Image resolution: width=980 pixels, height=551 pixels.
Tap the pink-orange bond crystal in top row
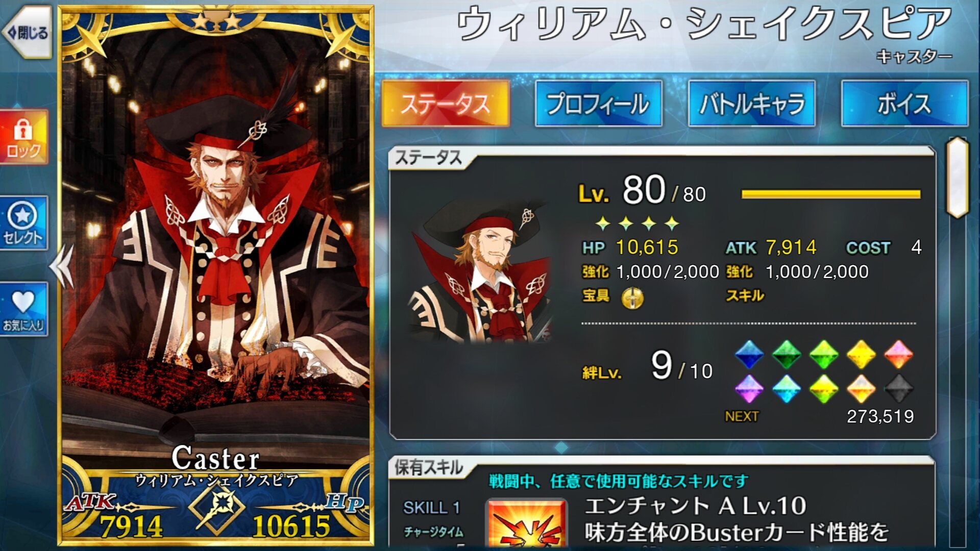898,354
